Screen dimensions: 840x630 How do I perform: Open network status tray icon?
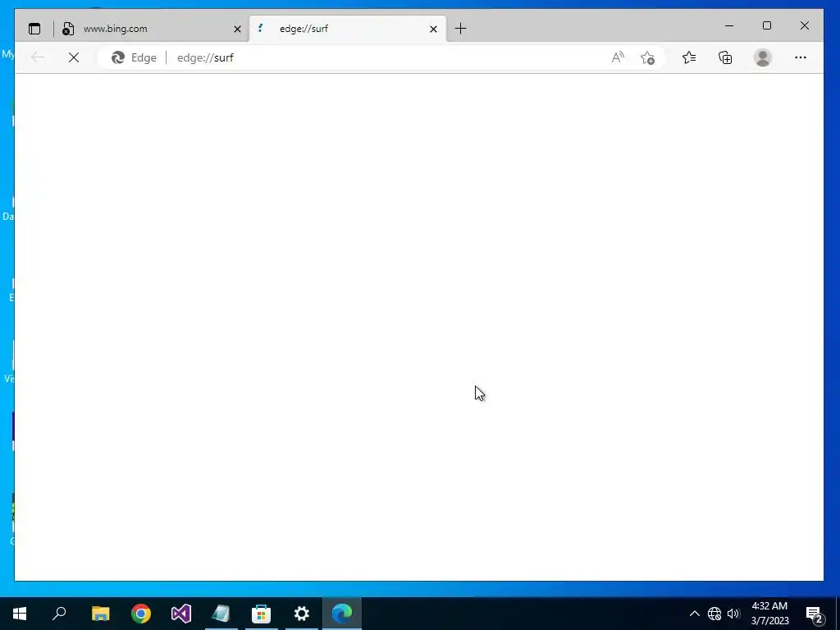coord(714,614)
